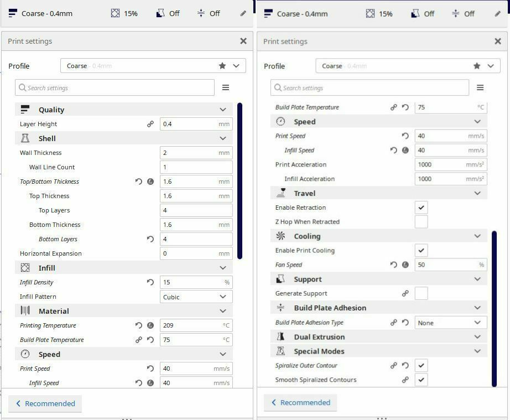The width and height of the screenshot is (510, 420).
Task: Open the Infill Pattern dropdown
Action: [x=196, y=297]
